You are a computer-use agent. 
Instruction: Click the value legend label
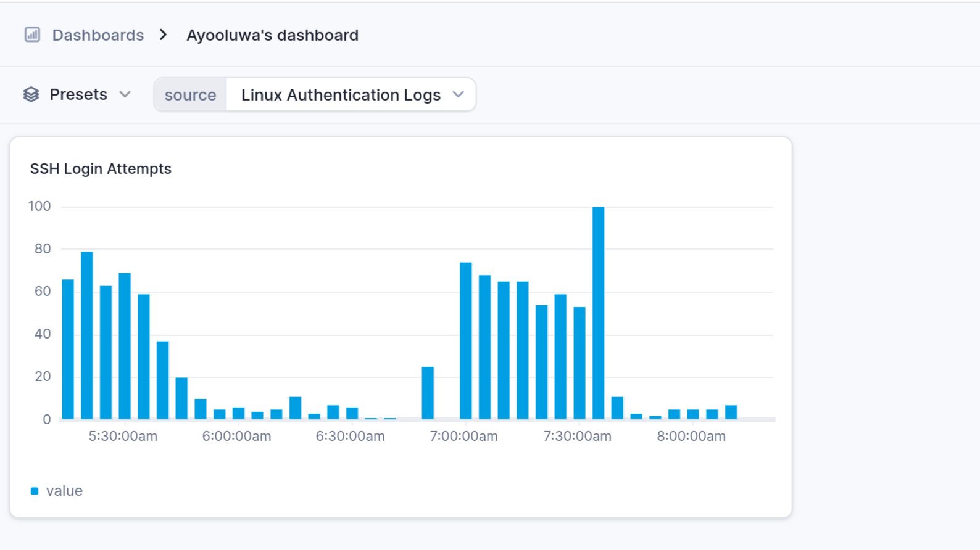(64, 491)
